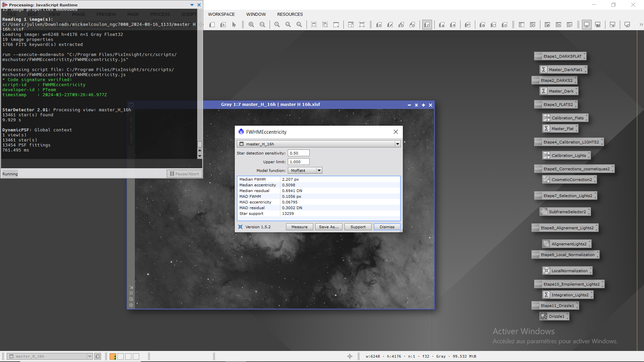Click the Zoom Out toolbar icon
The image size is (644, 362).
click(x=262, y=24)
